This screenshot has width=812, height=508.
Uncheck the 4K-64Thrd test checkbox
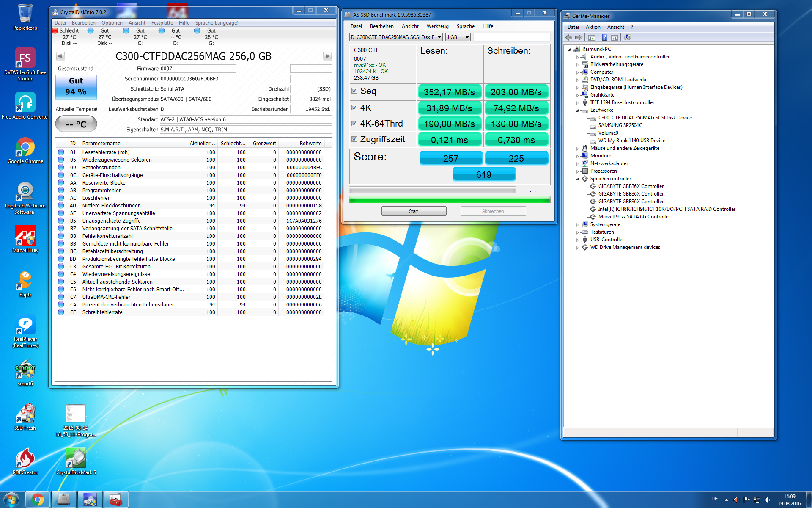click(x=354, y=124)
